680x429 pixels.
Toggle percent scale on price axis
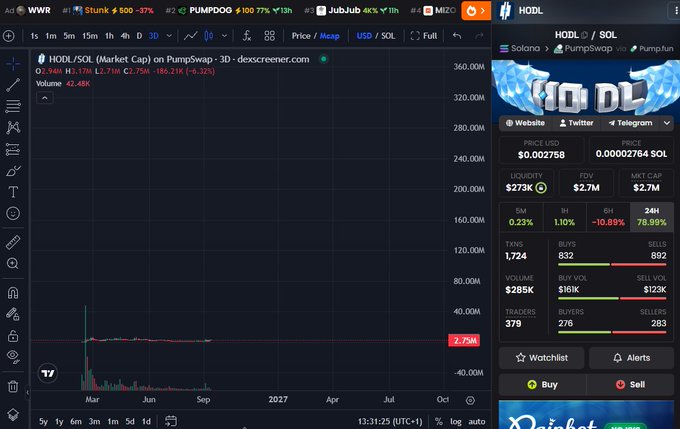(x=439, y=421)
